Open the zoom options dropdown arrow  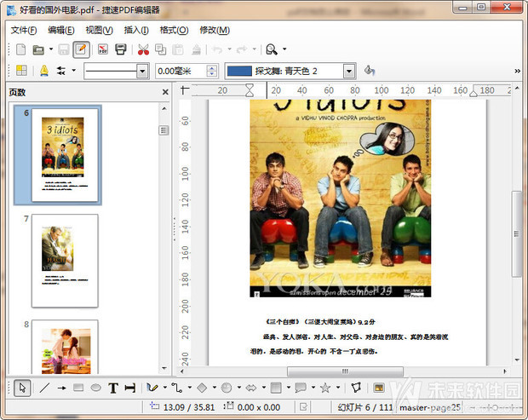tap(284, 49)
